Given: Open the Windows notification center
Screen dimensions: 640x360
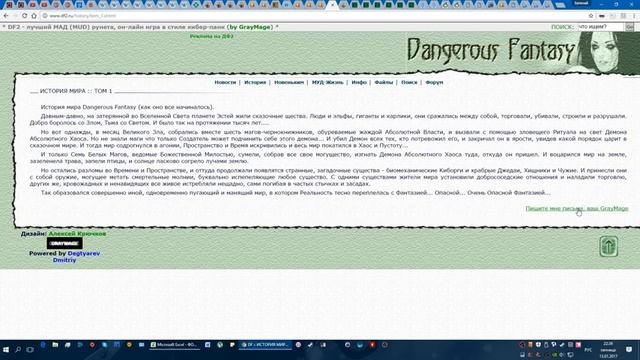Looking at the screenshot, I should (629, 350).
